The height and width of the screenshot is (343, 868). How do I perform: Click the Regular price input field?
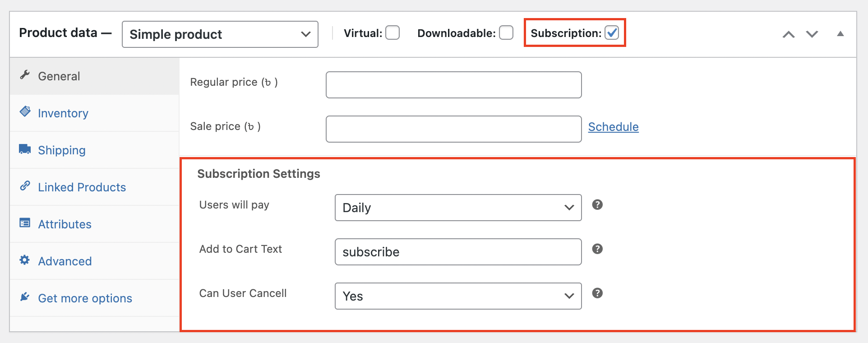click(453, 85)
